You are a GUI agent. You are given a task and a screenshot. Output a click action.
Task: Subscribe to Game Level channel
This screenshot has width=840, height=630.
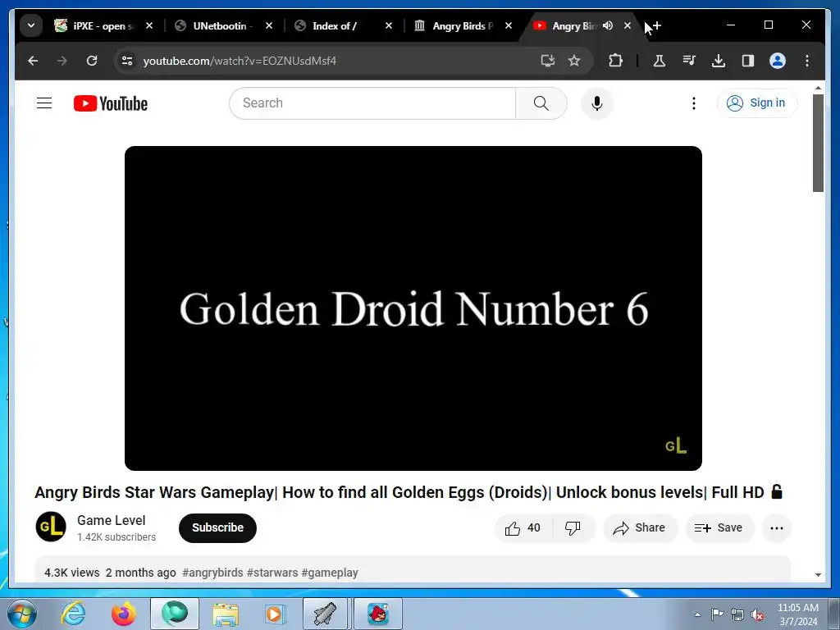pos(217,528)
